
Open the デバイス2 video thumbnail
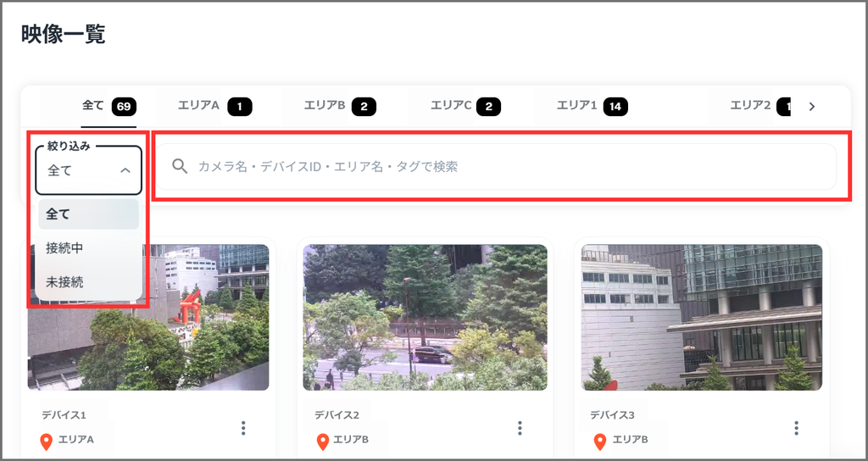pyautogui.click(x=426, y=318)
